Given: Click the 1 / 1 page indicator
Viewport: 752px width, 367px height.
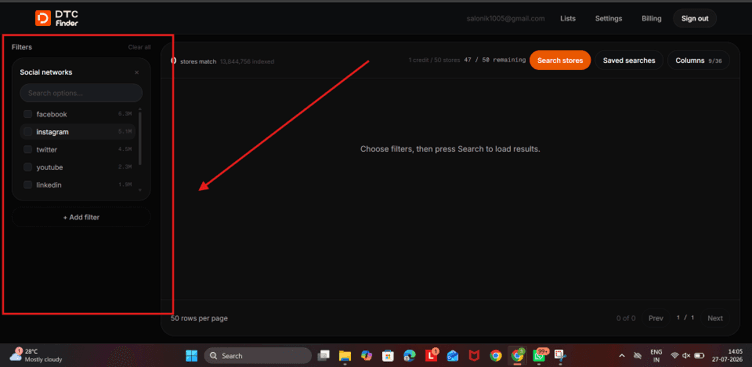Looking at the screenshot, I should pos(685,318).
